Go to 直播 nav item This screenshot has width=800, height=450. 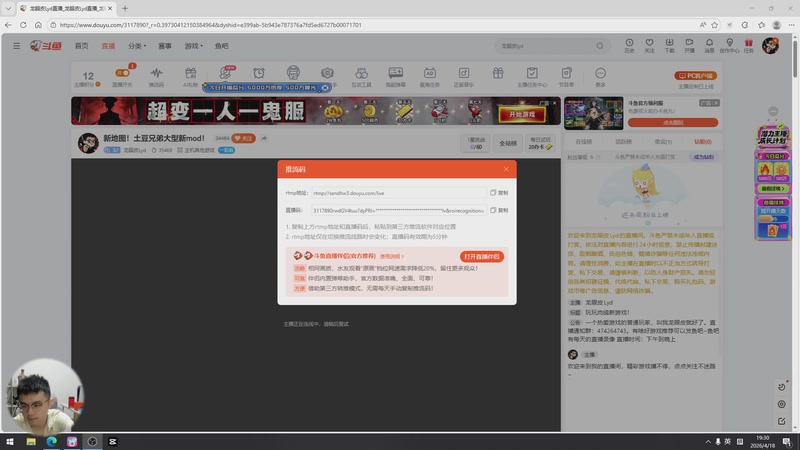[108, 46]
